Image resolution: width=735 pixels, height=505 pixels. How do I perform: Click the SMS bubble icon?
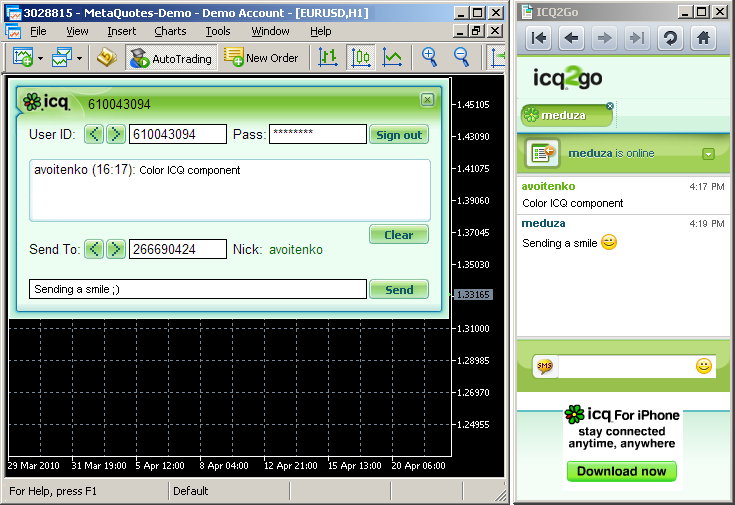(544, 366)
